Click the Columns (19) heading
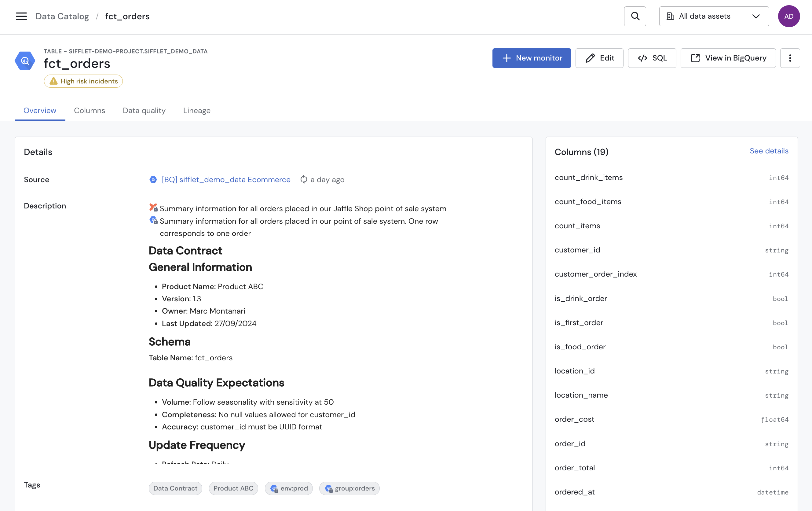 (x=581, y=152)
